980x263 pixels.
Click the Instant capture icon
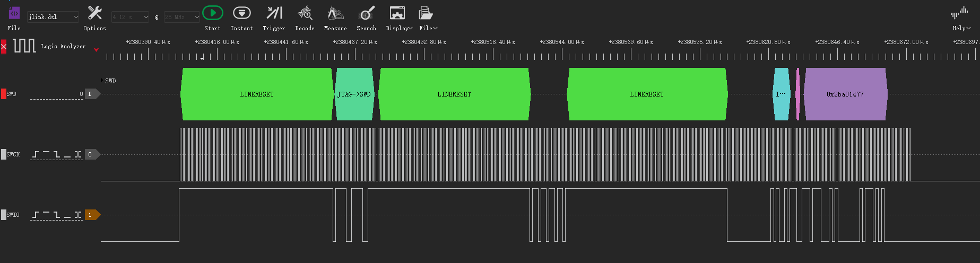[x=241, y=13]
